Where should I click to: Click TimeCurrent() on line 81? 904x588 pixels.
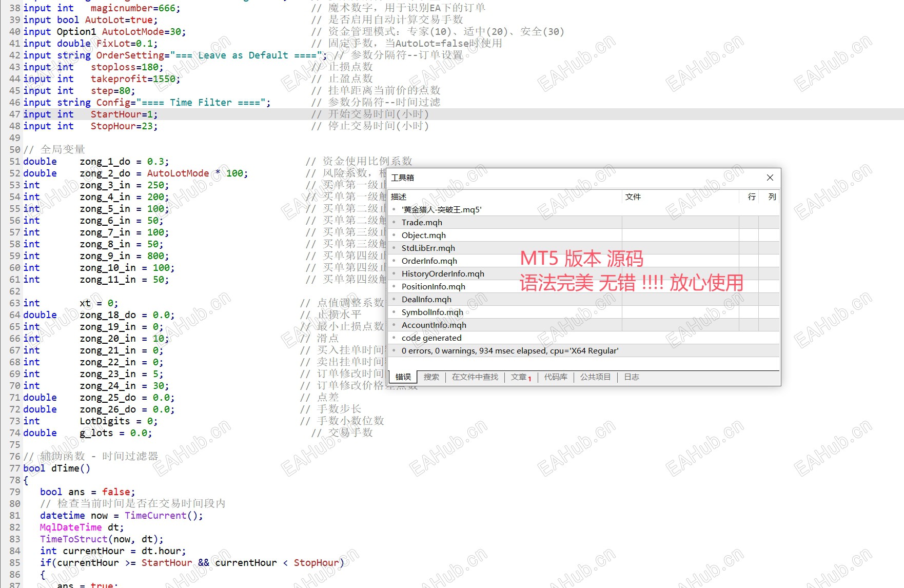161,516
